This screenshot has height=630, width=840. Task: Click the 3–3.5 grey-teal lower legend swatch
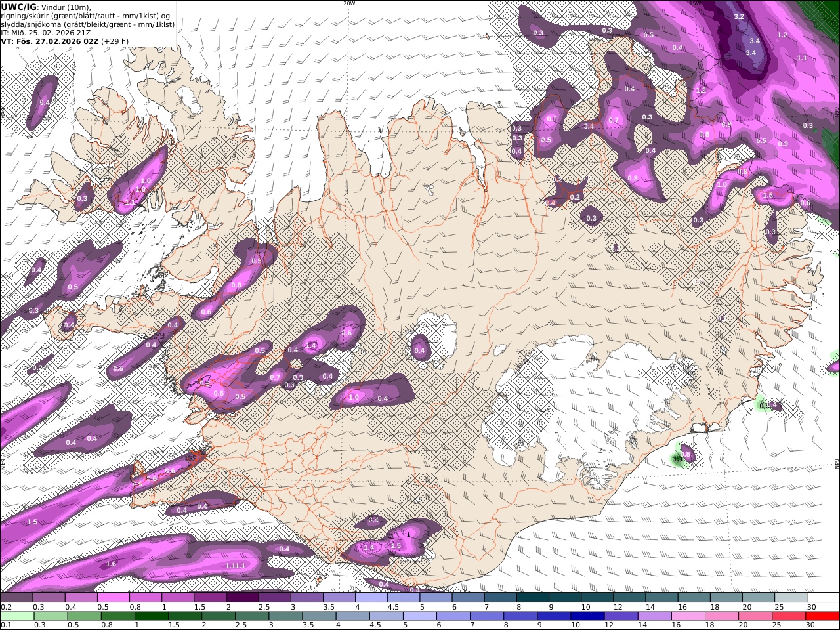285,616
